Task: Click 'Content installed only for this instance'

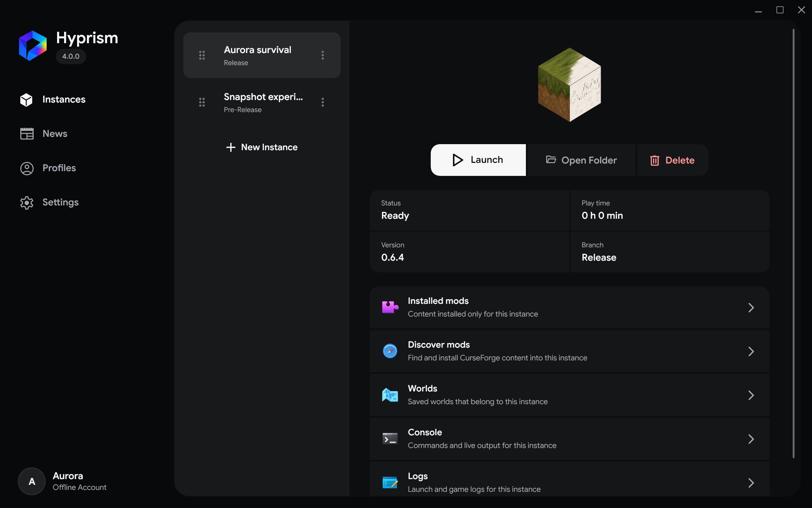Action: click(x=473, y=314)
